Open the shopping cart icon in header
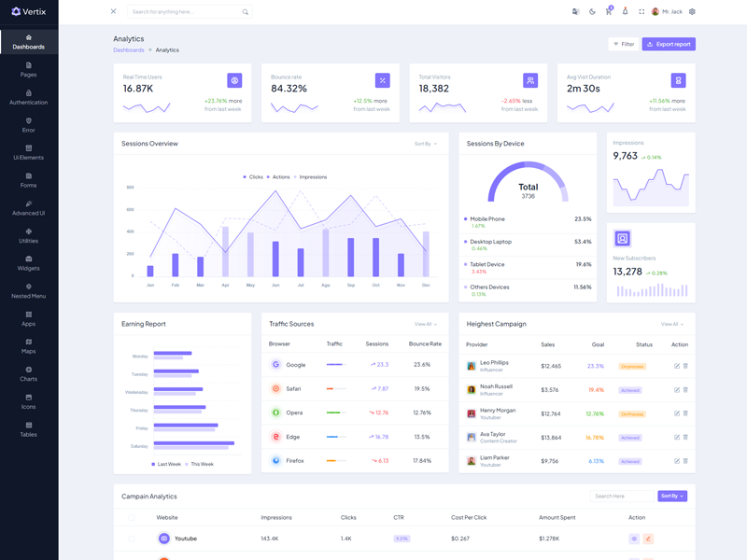747x560 pixels. click(x=608, y=12)
